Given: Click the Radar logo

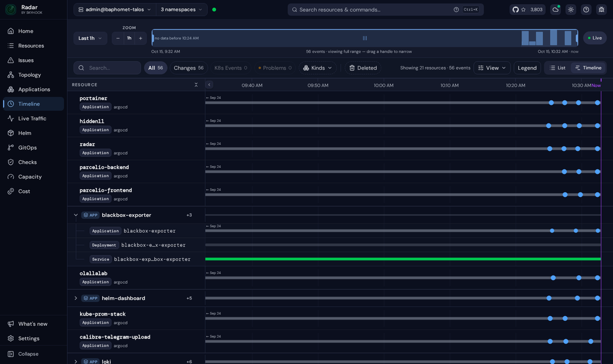Looking at the screenshot, I should click(x=11, y=10).
